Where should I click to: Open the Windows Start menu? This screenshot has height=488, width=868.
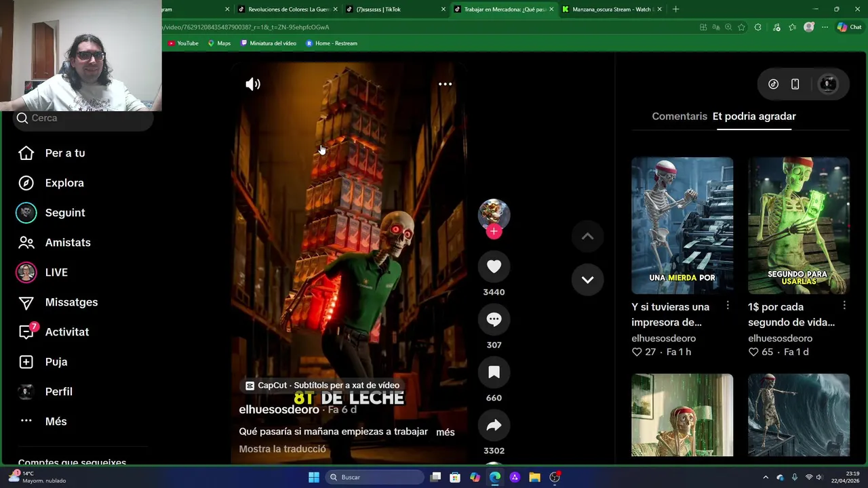point(314,477)
